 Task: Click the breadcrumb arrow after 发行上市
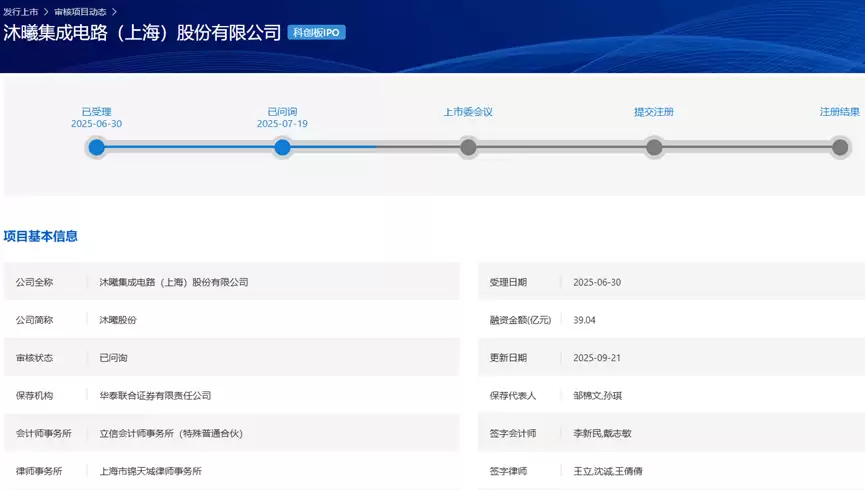46,11
